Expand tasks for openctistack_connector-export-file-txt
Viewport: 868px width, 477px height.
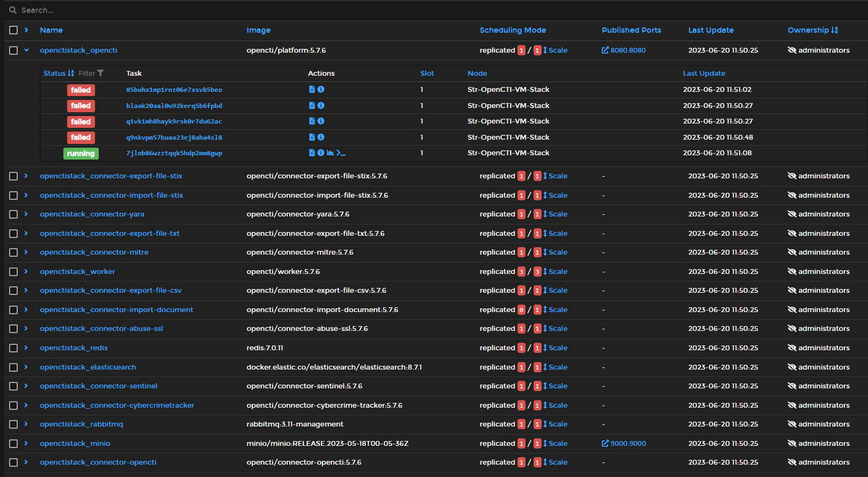tap(26, 233)
